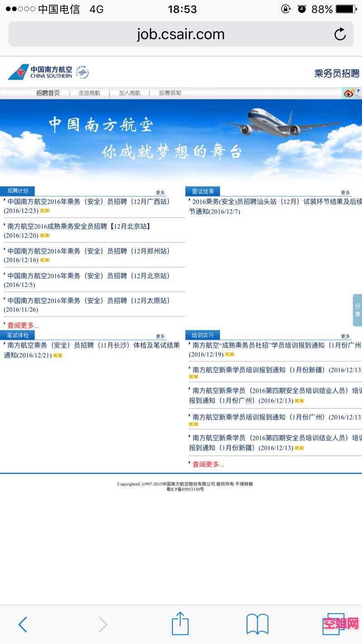Open the Safari share sheet icon
Image resolution: width=362 pixels, height=644 pixels.
(x=180, y=623)
